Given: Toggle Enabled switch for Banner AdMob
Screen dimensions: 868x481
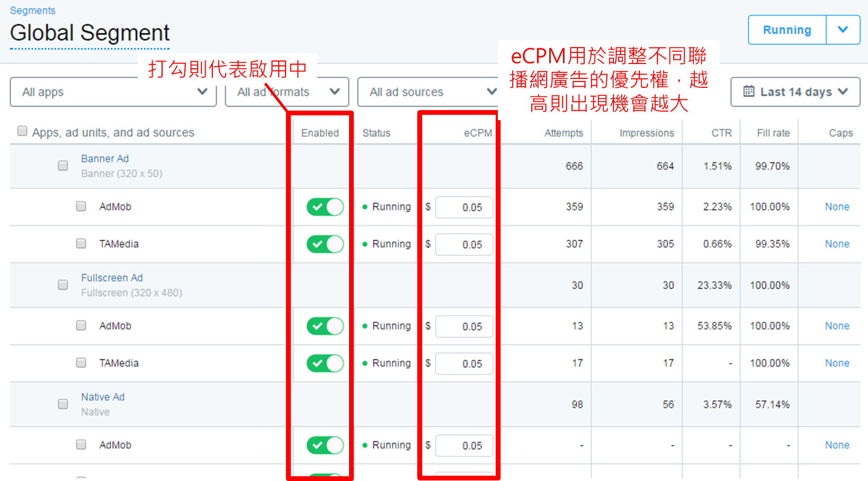Looking at the screenshot, I should coord(325,207).
